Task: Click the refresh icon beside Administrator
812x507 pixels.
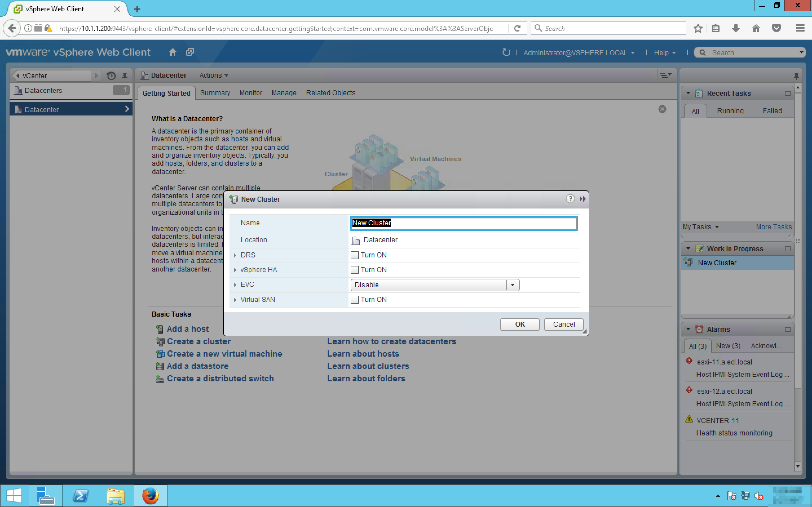Action: (506, 52)
